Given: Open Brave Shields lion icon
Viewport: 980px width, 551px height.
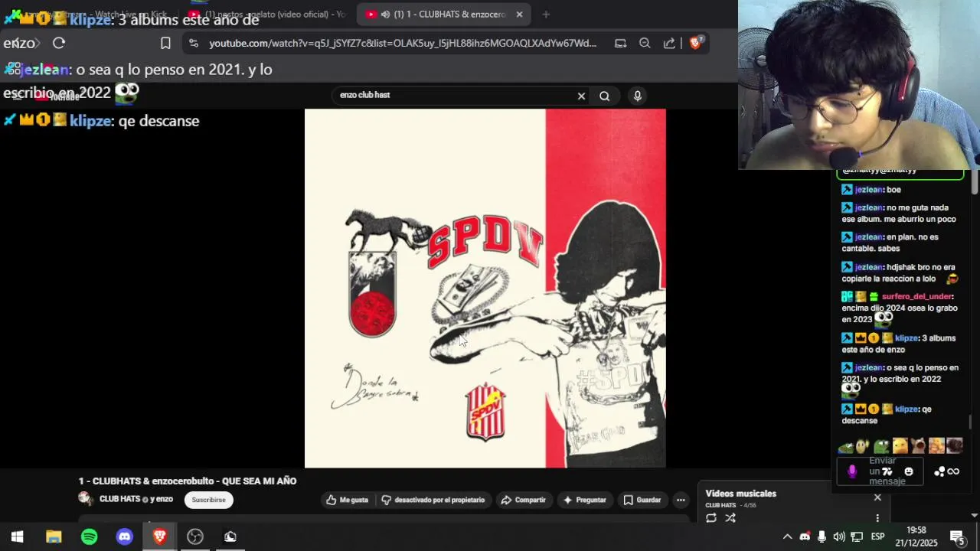Looking at the screenshot, I should pyautogui.click(x=696, y=43).
